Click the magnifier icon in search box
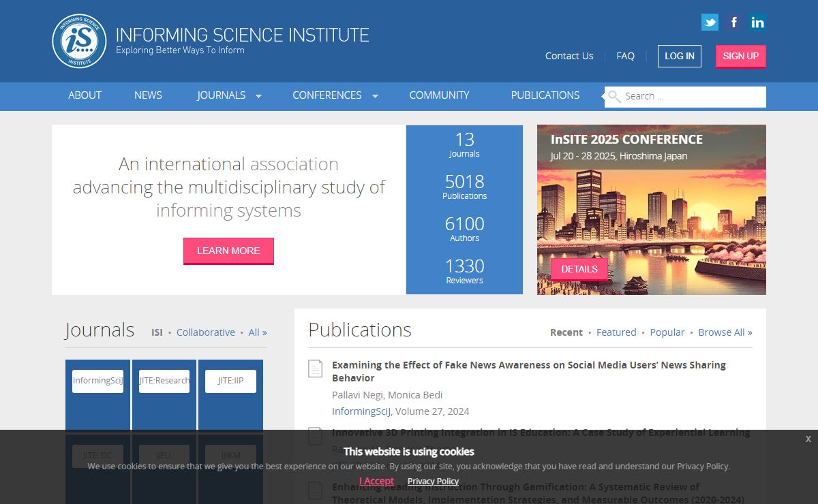Viewport: 818px width, 504px height. (614, 97)
